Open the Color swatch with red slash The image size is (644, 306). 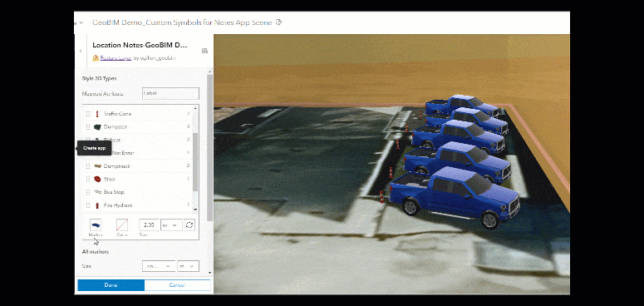(122, 225)
